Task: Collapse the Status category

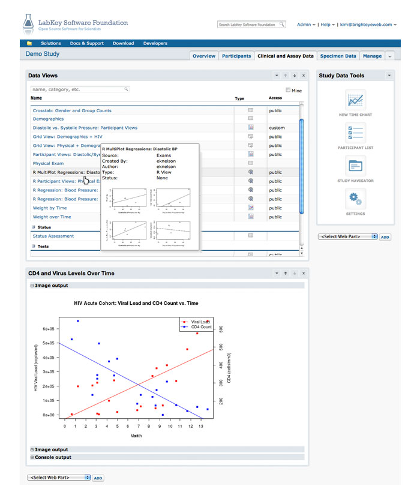Action: [x=33, y=227]
